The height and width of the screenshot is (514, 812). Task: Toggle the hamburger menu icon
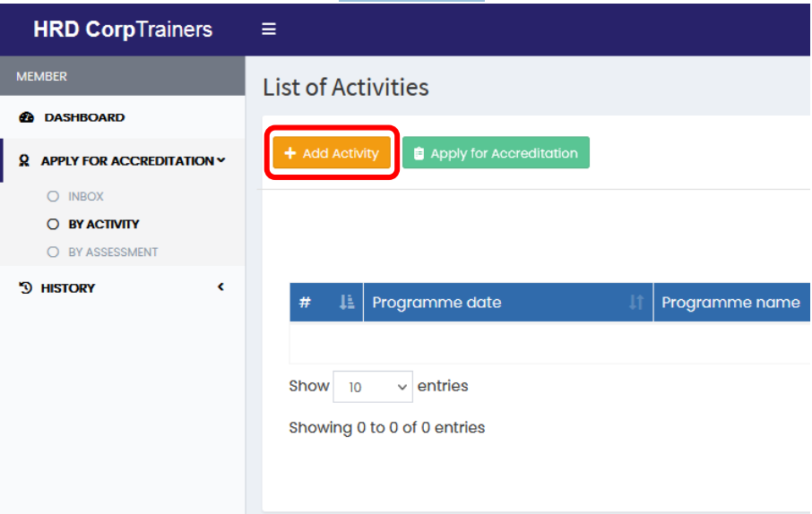pos(268,29)
